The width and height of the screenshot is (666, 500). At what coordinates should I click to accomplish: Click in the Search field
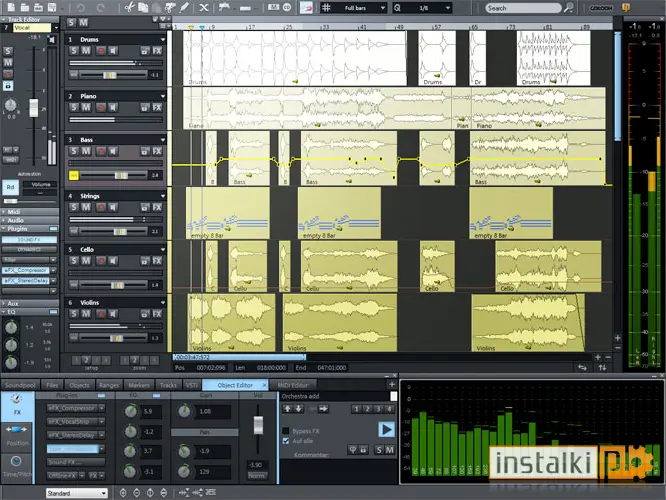[523, 8]
